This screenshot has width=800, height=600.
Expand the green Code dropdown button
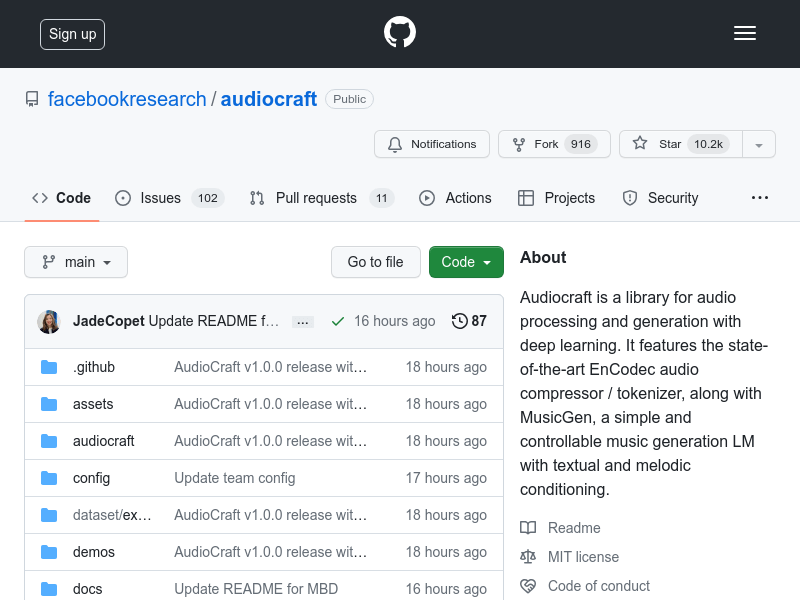466,262
